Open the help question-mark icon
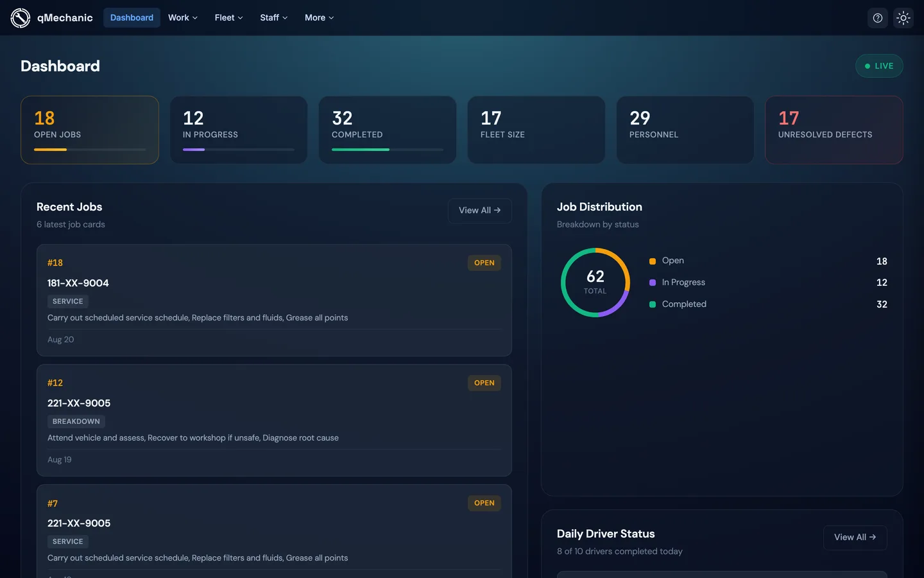 click(878, 18)
